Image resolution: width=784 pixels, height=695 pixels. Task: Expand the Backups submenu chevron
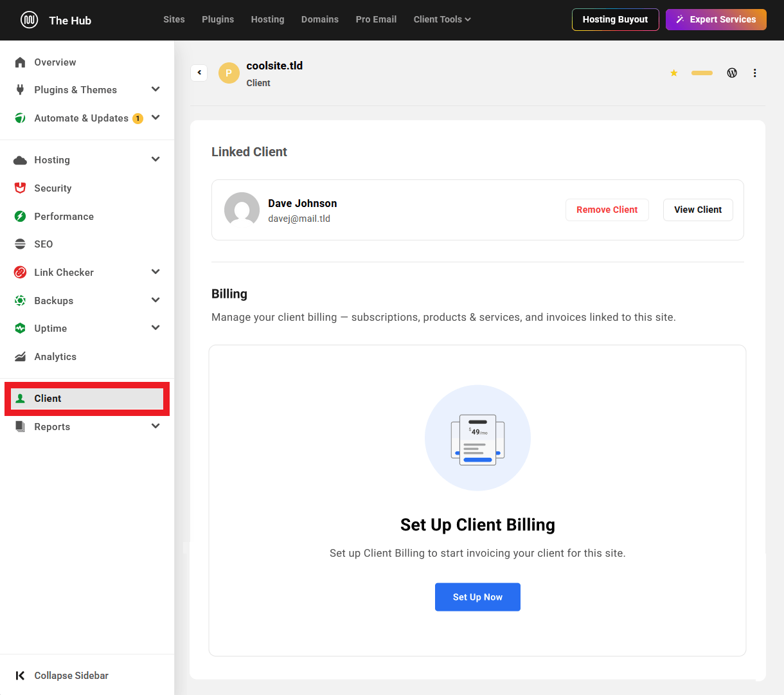156,300
